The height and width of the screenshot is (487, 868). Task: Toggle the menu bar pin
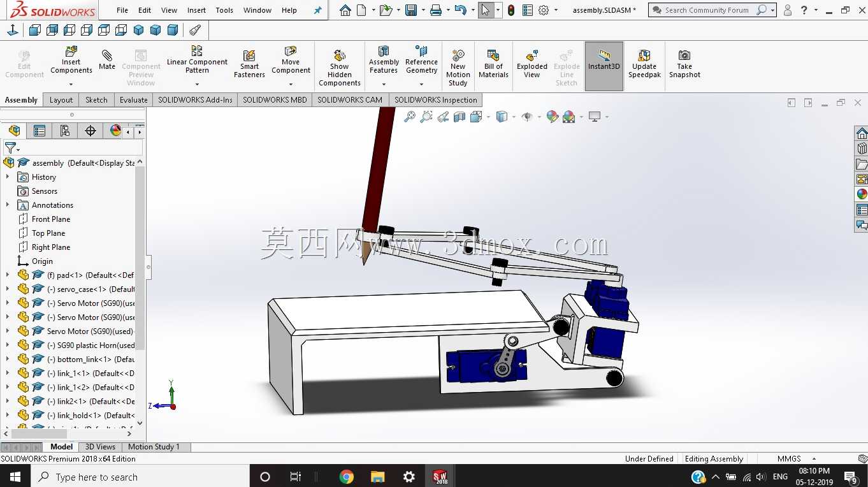click(318, 10)
